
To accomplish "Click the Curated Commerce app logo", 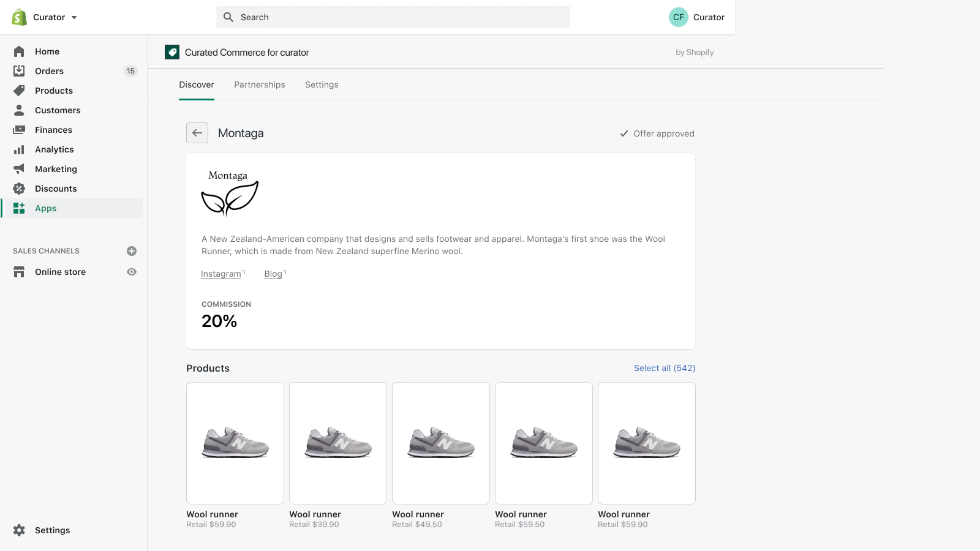I will tap(172, 52).
